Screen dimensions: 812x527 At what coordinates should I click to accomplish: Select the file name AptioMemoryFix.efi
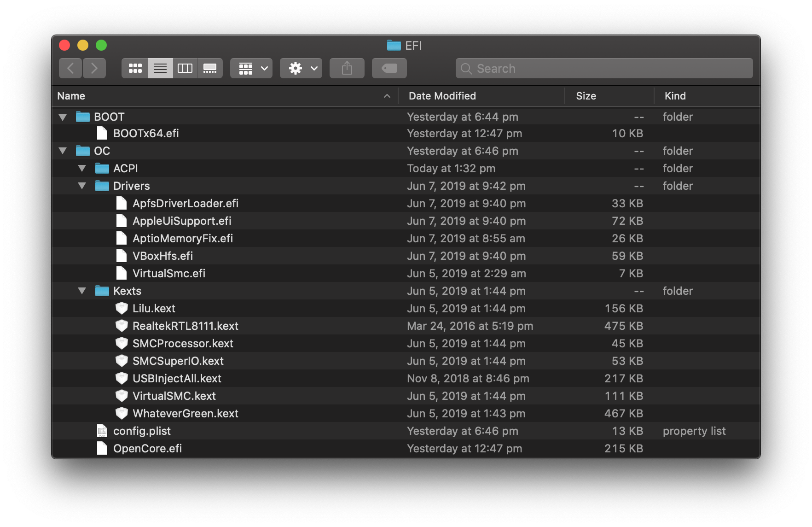pos(183,239)
